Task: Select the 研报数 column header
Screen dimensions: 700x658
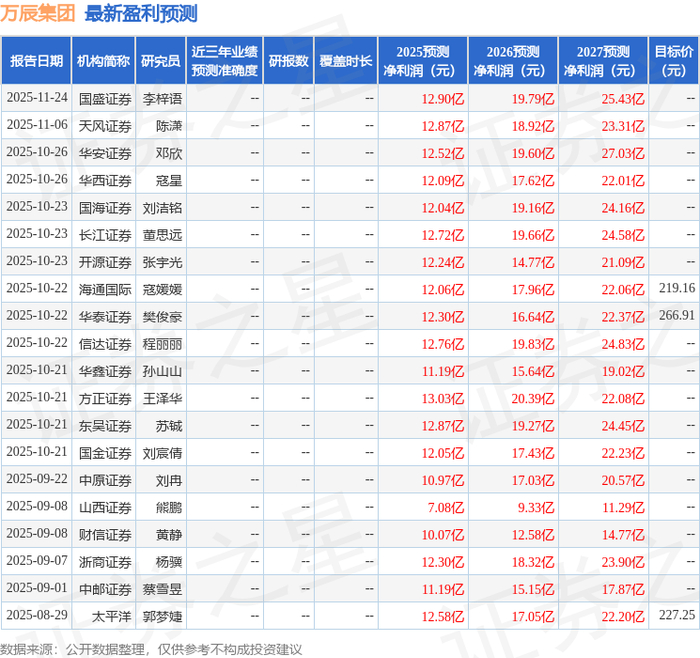Action: coord(288,61)
